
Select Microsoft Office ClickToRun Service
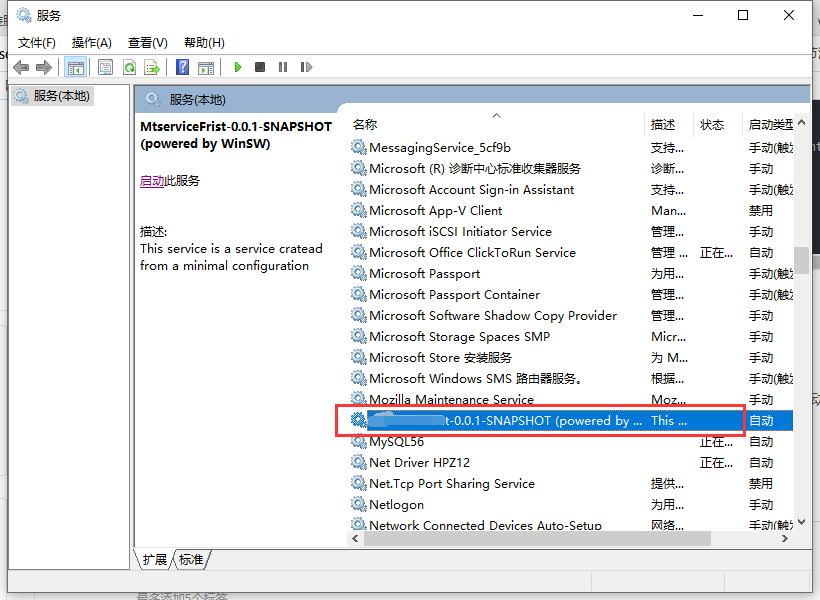coord(571,253)
